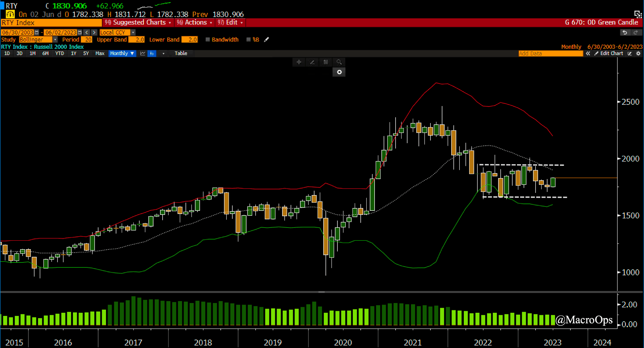The image size is (644, 348).
Task: Click the undo arrow icon
Action: [x=625, y=32]
